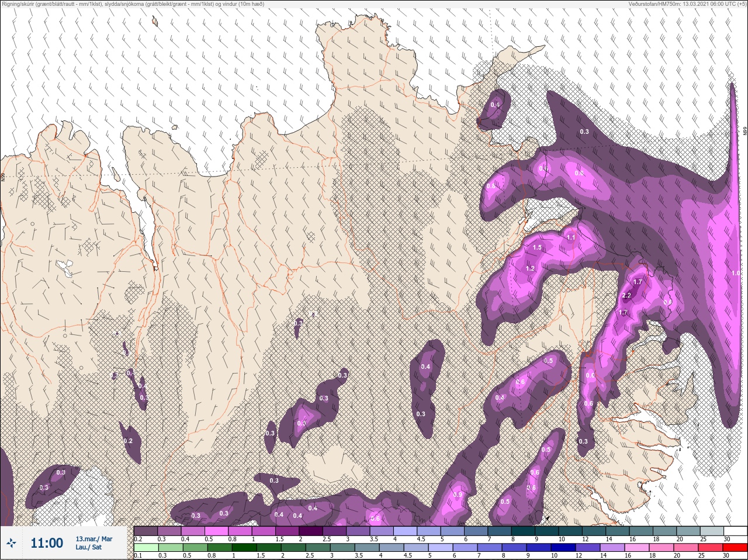Click the 1.2 precipitation value on map
748x560 pixels.
point(531,268)
